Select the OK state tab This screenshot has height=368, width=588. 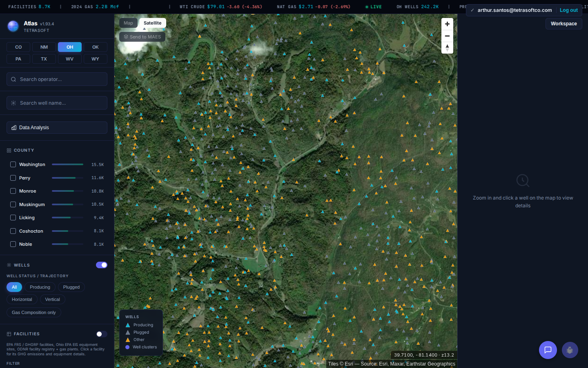[96, 47]
